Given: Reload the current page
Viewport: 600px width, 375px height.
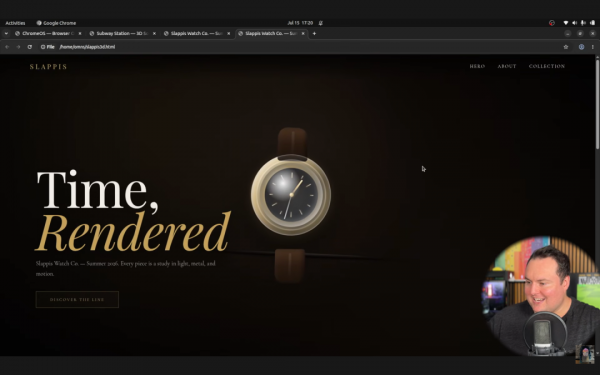Looking at the screenshot, I should point(29,47).
